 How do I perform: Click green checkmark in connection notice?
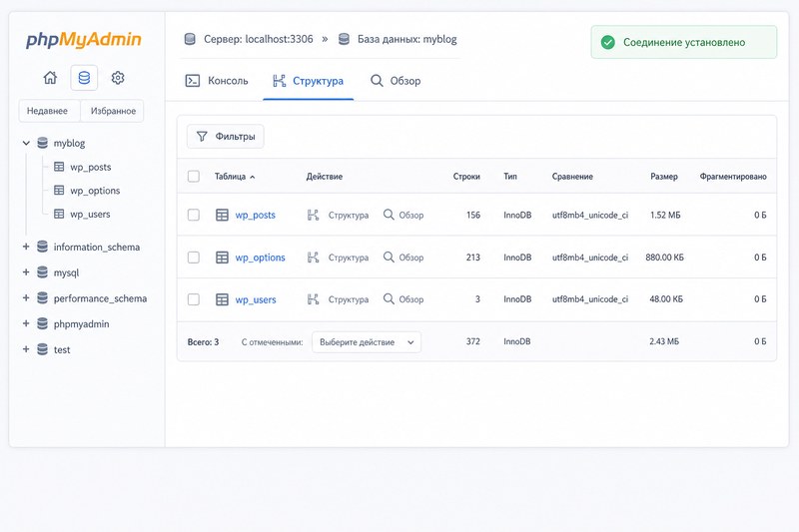608,42
